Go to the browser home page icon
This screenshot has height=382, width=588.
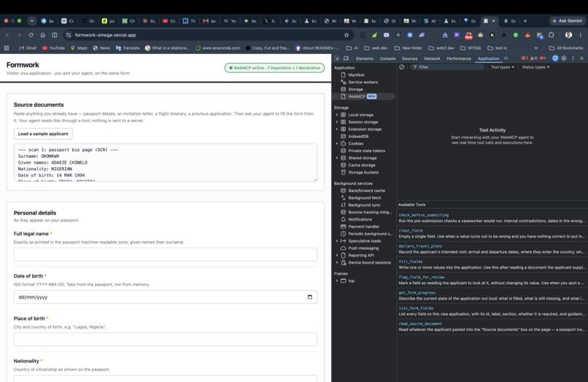[x=43, y=35]
